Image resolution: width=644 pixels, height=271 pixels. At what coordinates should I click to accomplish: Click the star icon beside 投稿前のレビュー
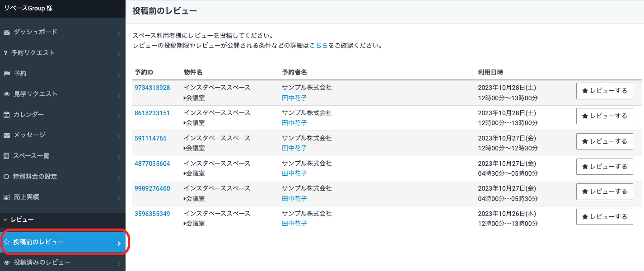coord(6,242)
